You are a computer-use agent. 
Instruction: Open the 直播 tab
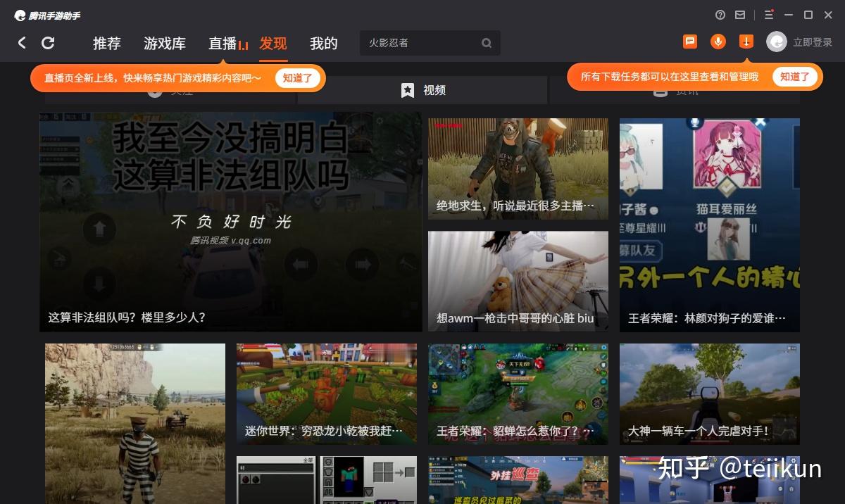click(x=223, y=43)
